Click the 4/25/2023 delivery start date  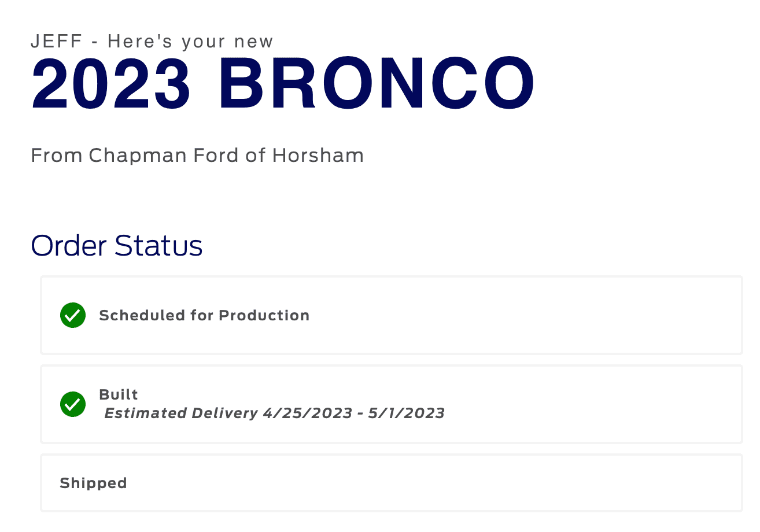click(x=307, y=413)
